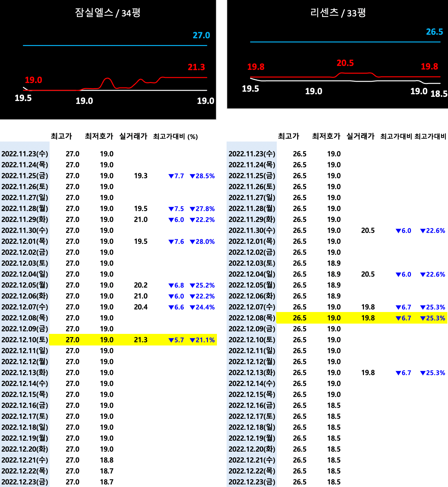Click the white 19.5 label in 리센츠 chart
Image resolution: width=448 pixels, height=487 pixels.
click(250, 89)
